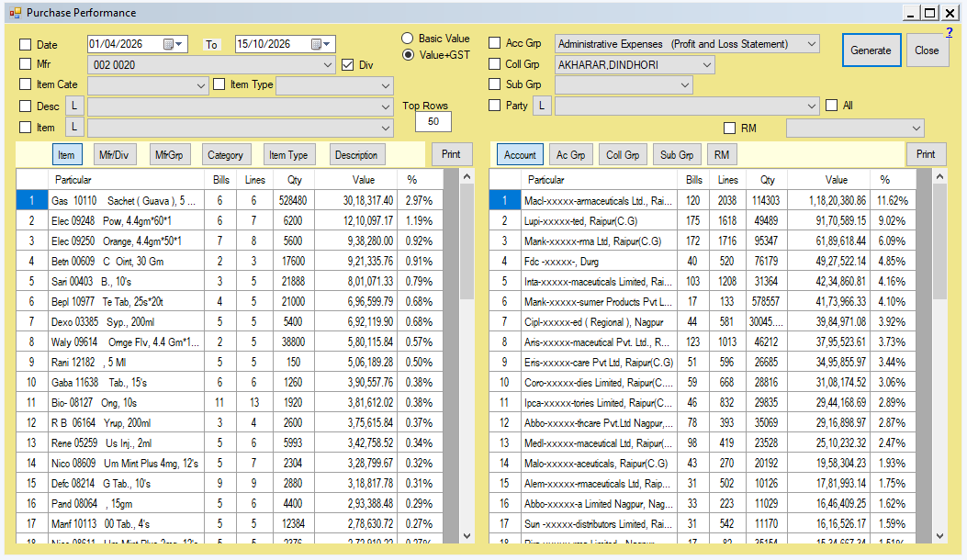Print the account performance list
The width and height of the screenshot is (967, 560).
(x=926, y=154)
